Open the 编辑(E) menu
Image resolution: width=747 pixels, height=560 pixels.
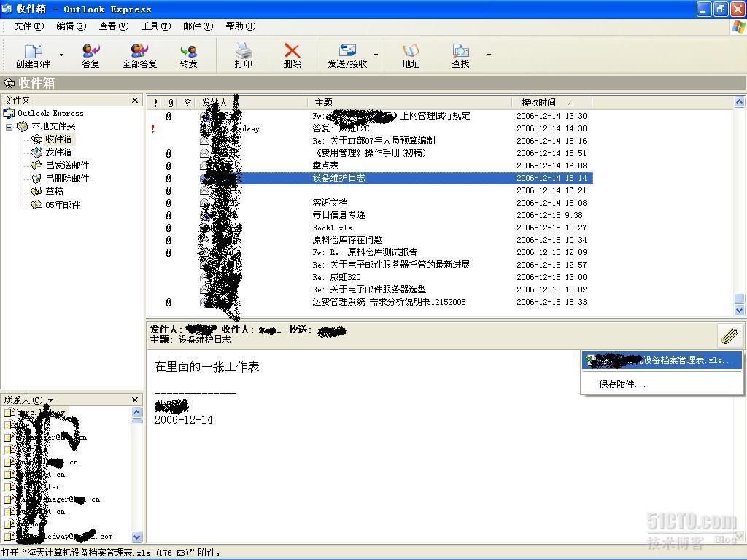(71, 26)
